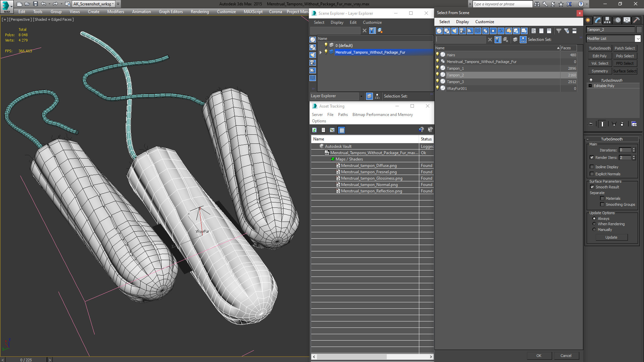Open the Utilities hammer panel tab
This screenshot has width=644, height=362.
pos(636,20)
